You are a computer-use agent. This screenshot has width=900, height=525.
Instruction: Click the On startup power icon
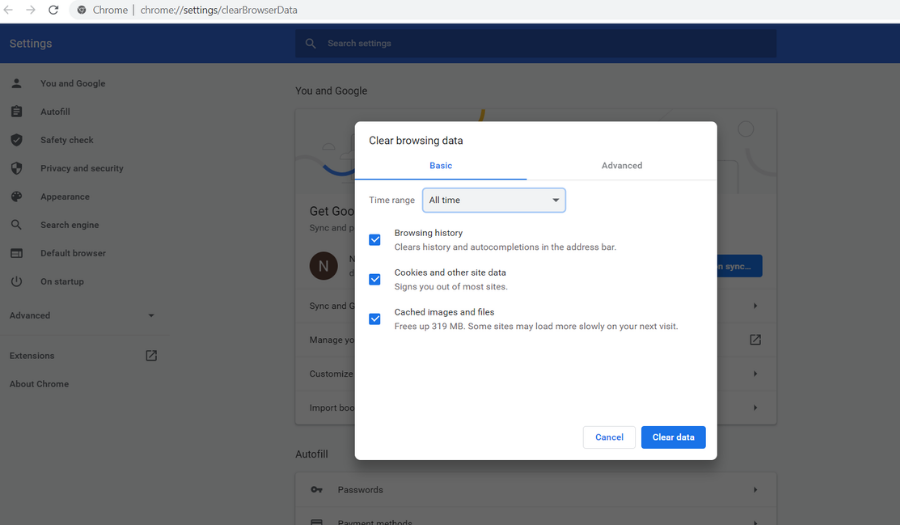pyautogui.click(x=17, y=281)
